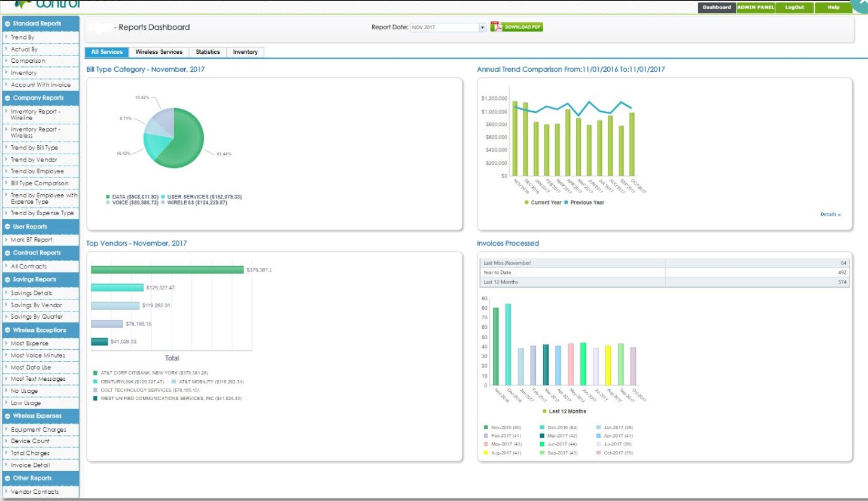Click the Previous Year legend marker
The height and width of the screenshot is (501, 868).
[567, 203]
